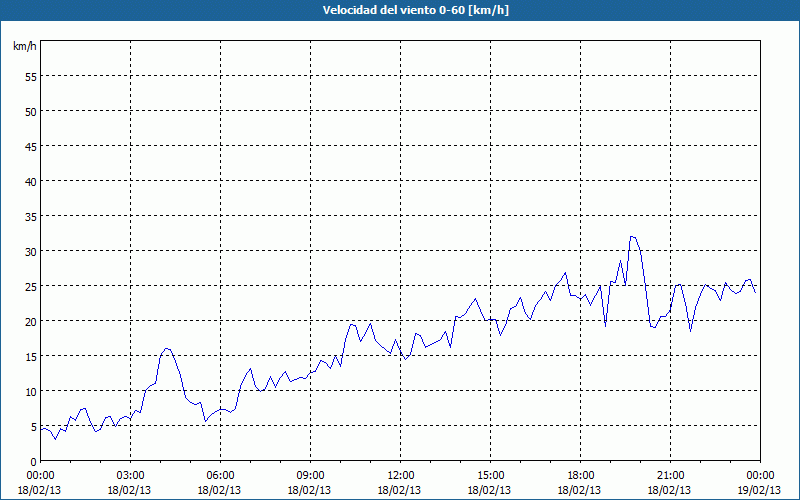This screenshot has height=500, width=800.
Task: Click the wind speed peak near 32 km/h
Action: point(632,237)
